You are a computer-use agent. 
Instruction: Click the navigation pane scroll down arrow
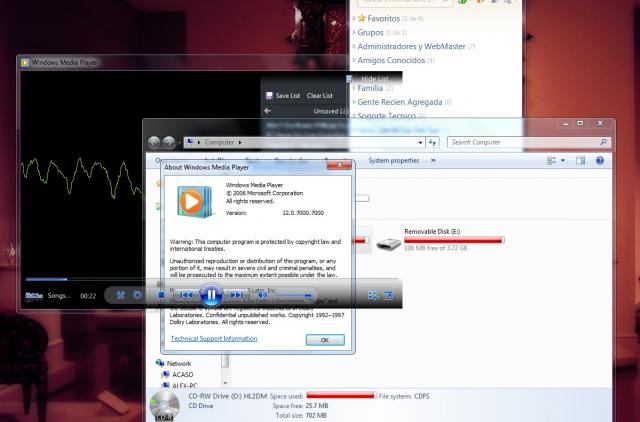225,383
